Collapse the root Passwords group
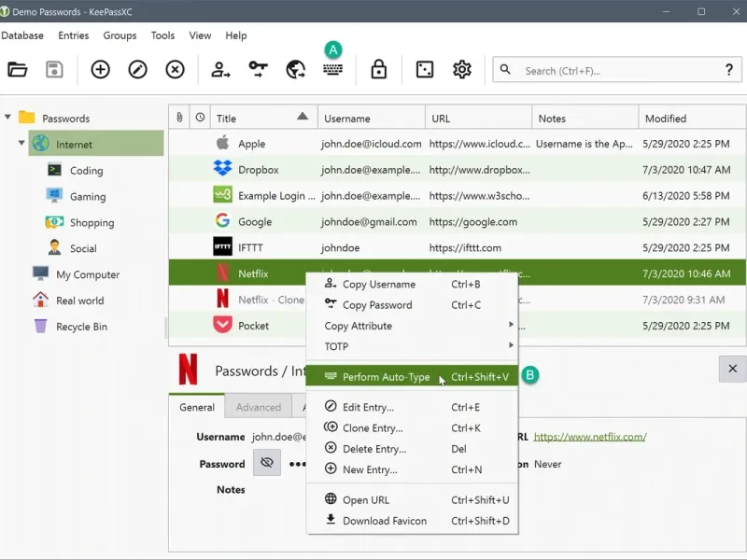The width and height of the screenshot is (747, 560). click(x=7, y=118)
